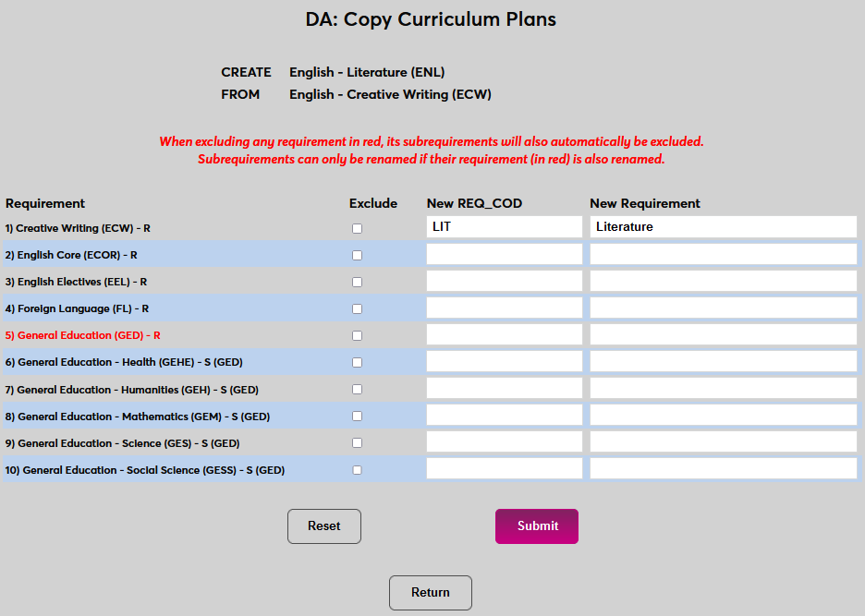Exclude General Education - Mathematics (GEM)
Viewport: 865px width, 616px height.
pos(357,416)
